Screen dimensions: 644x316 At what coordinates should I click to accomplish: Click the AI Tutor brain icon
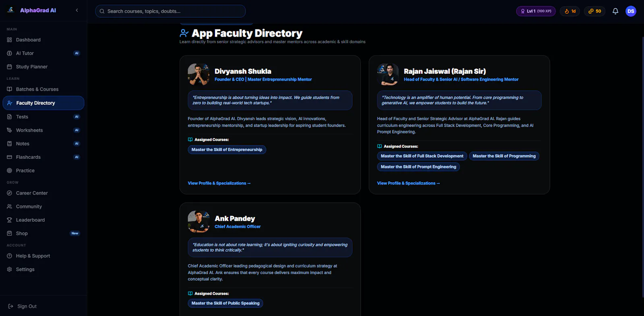pyautogui.click(x=9, y=53)
